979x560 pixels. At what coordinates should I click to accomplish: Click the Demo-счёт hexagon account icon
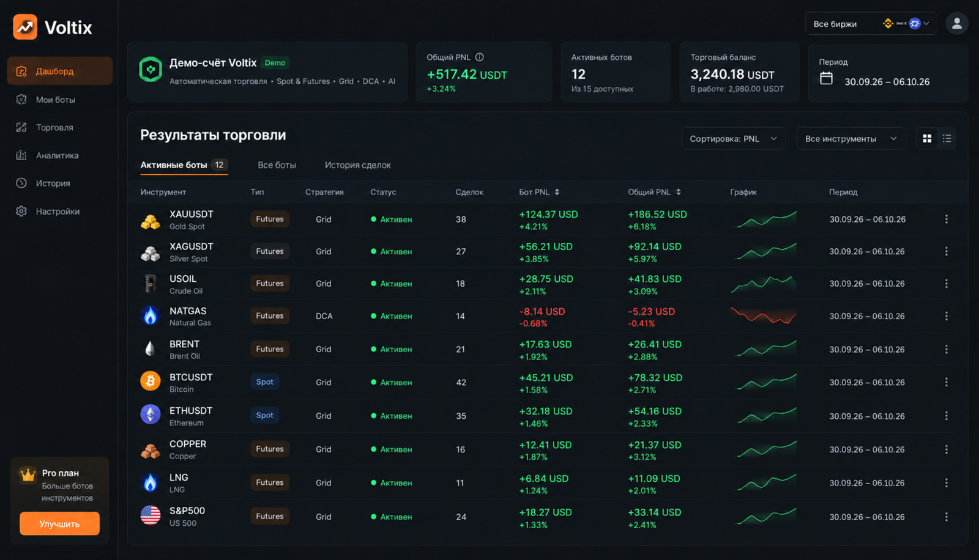click(151, 70)
